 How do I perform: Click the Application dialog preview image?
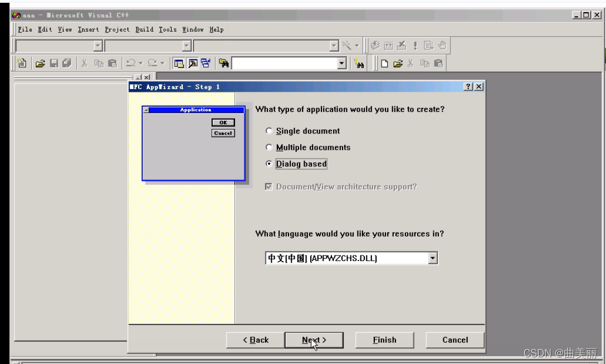pos(194,143)
